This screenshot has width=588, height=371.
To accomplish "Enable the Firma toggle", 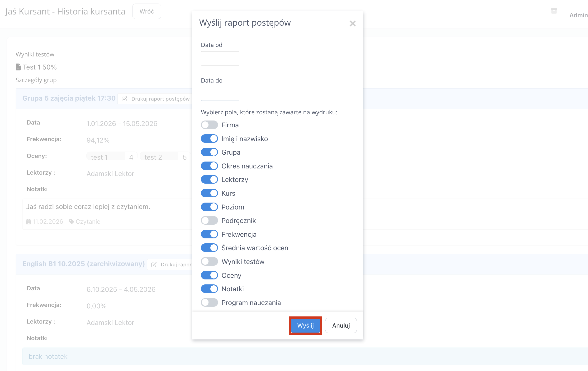I will coord(209,125).
